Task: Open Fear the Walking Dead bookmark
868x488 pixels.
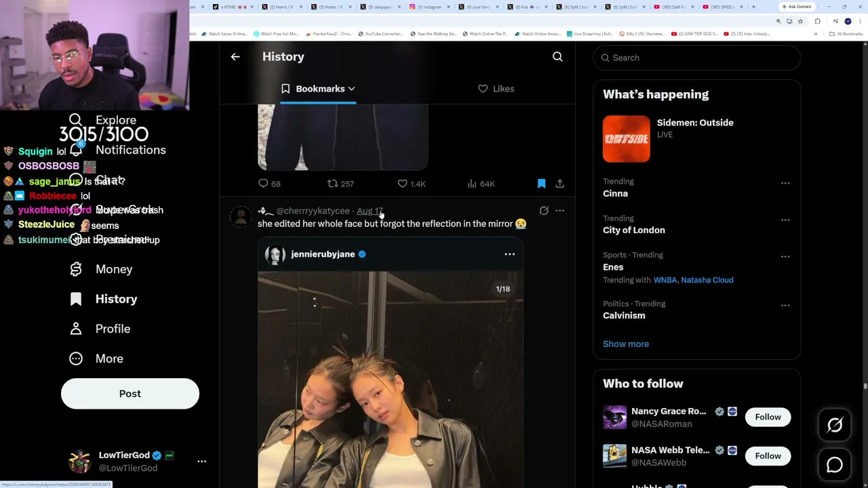Action: coord(434,34)
